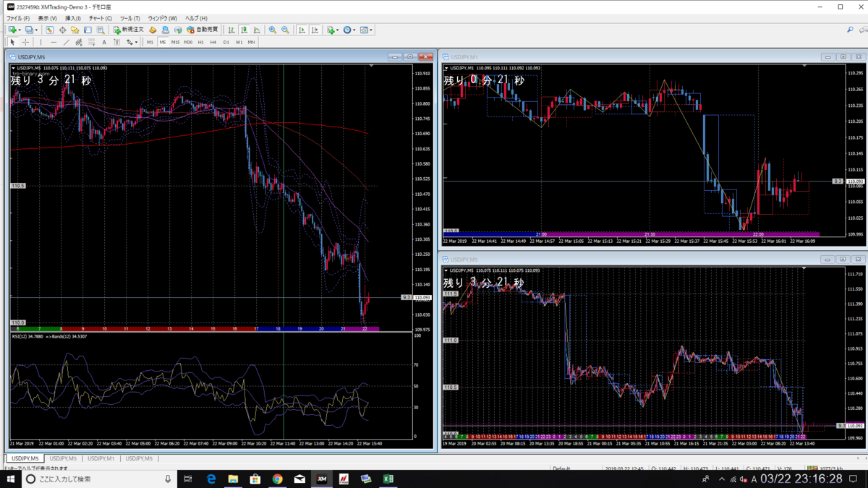Open ツール (T) menu

[130, 18]
